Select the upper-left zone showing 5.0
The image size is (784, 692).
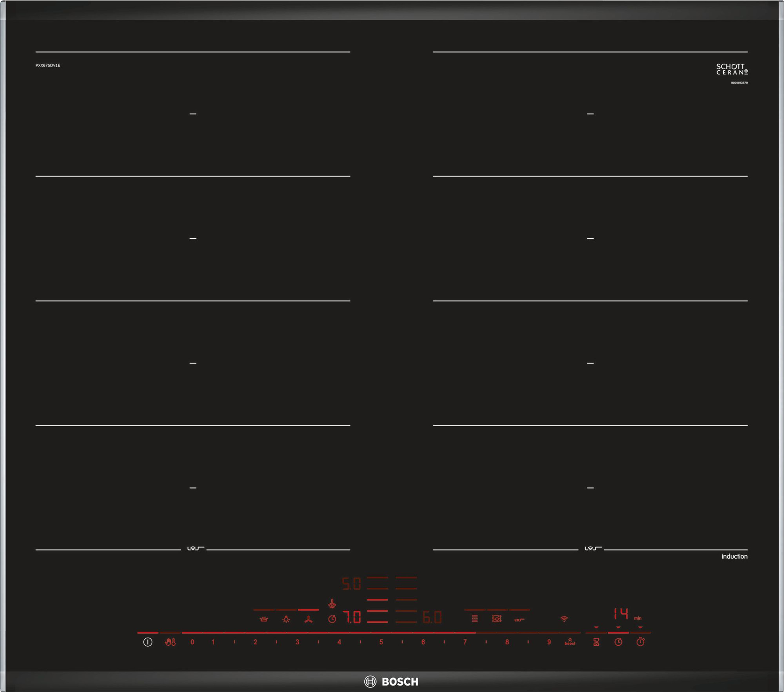(x=351, y=584)
